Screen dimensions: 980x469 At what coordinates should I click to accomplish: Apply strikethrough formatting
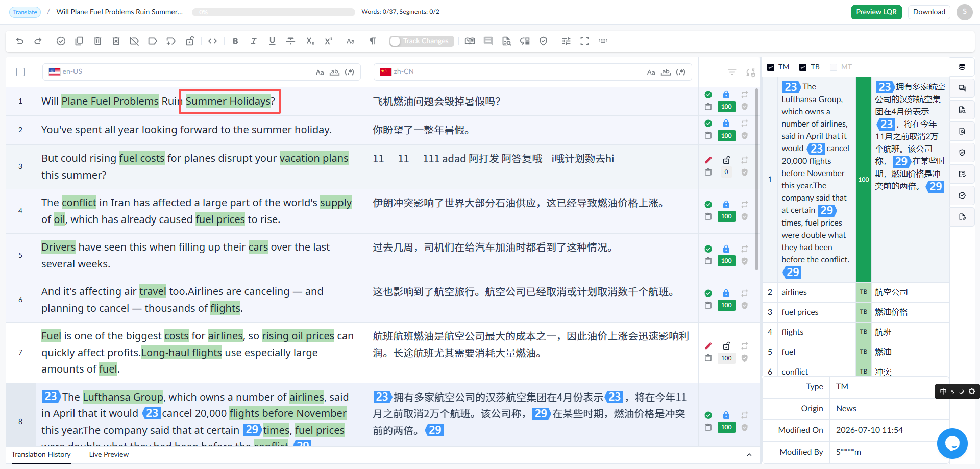tap(290, 41)
